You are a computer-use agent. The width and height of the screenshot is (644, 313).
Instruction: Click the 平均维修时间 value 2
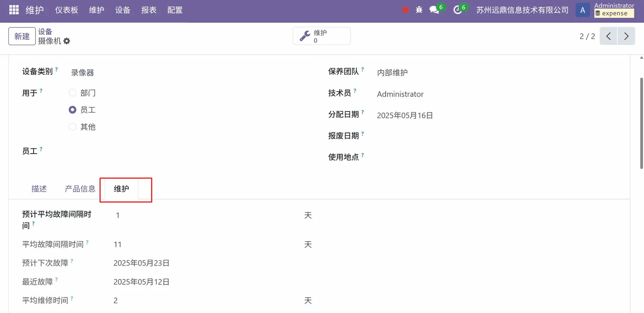coord(115,301)
